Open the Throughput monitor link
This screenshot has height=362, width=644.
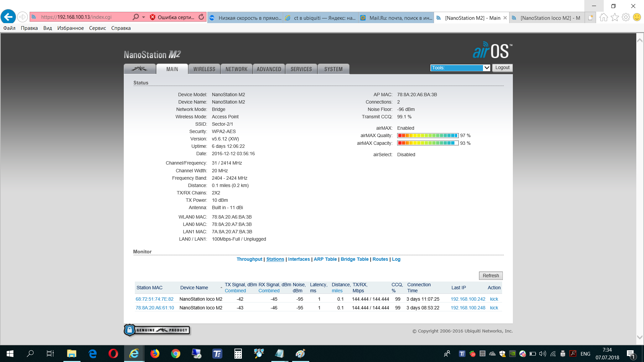coord(249,259)
